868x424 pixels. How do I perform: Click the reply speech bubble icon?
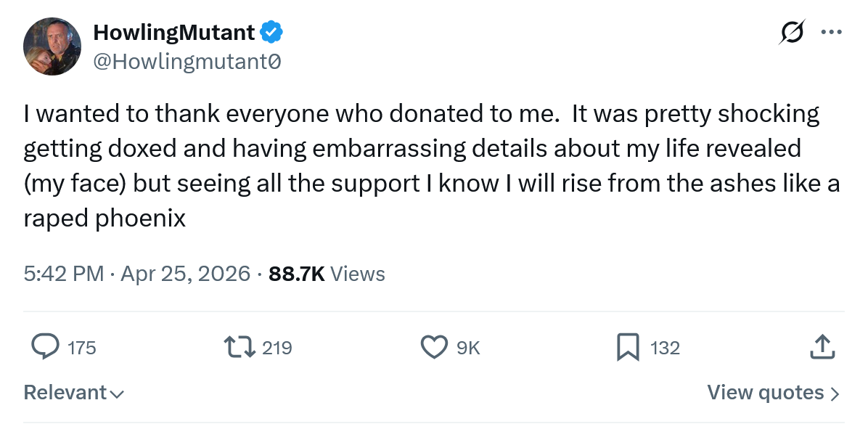[x=46, y=347]
